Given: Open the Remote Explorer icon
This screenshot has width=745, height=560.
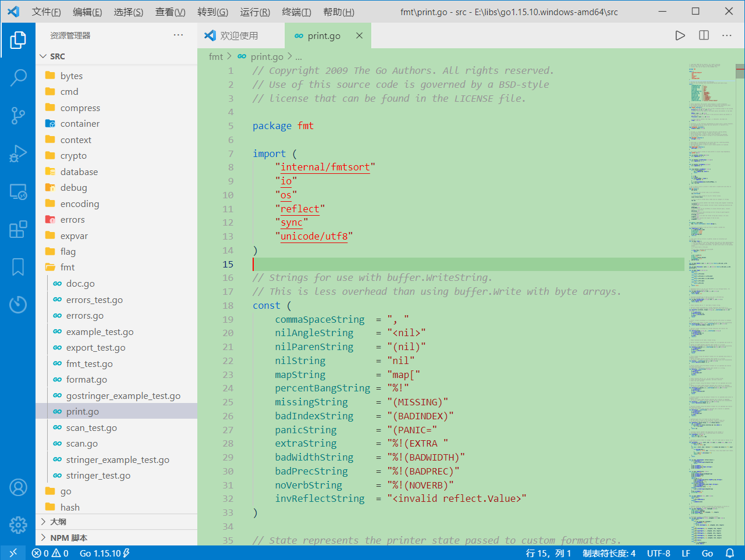Looking at the screenshot, I should 18,191.
